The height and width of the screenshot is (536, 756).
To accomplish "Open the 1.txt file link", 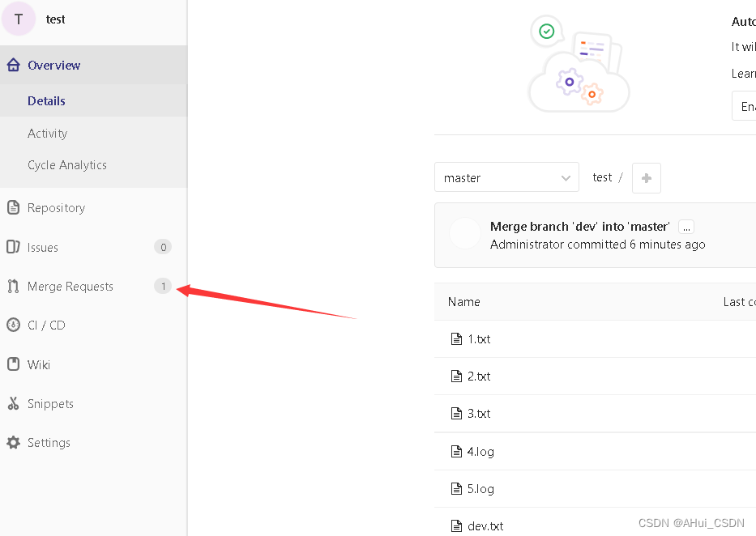I will (479, 339).
